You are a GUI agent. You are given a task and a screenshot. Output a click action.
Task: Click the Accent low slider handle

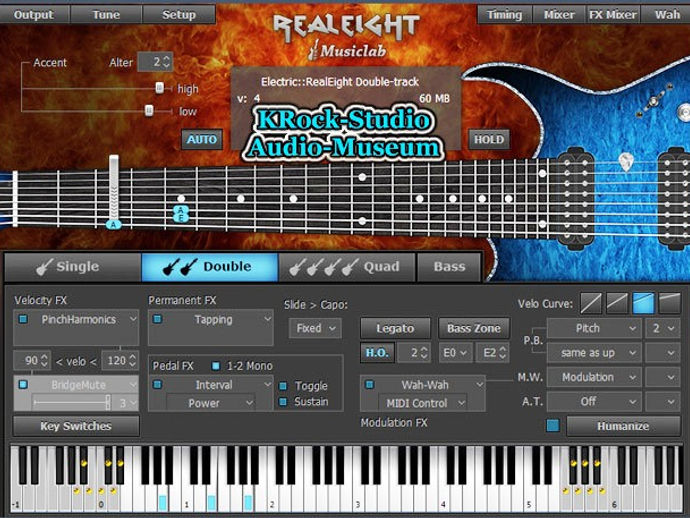click(149, 110)
